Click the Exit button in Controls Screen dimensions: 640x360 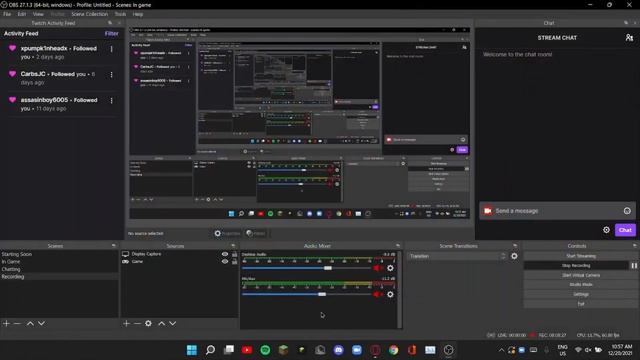coord(580,304)
